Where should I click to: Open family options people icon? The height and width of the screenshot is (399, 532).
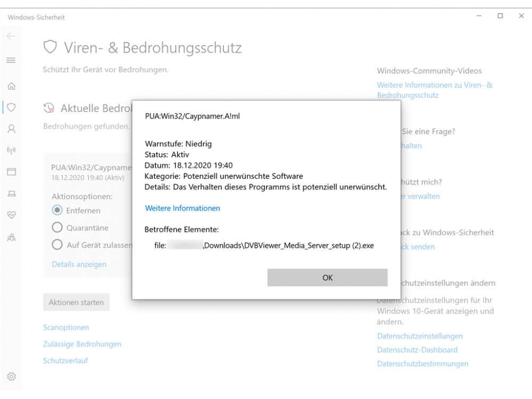click(x=11, y=237)
